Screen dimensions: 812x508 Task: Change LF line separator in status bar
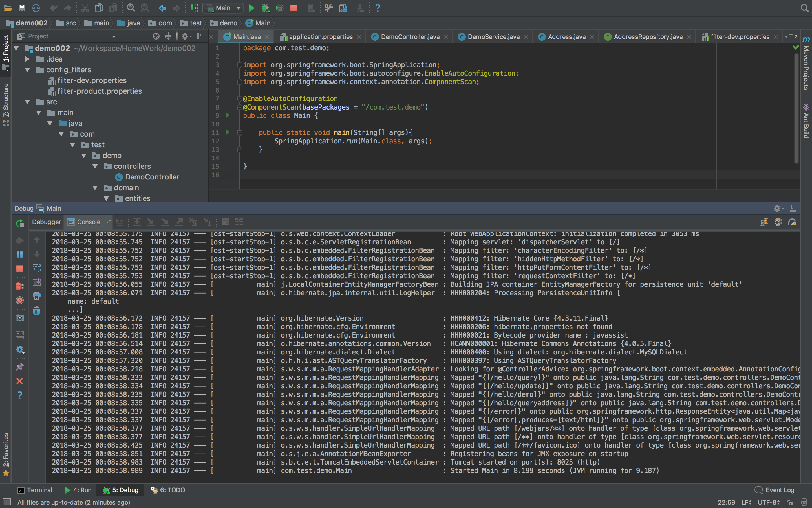click(746, 502)
